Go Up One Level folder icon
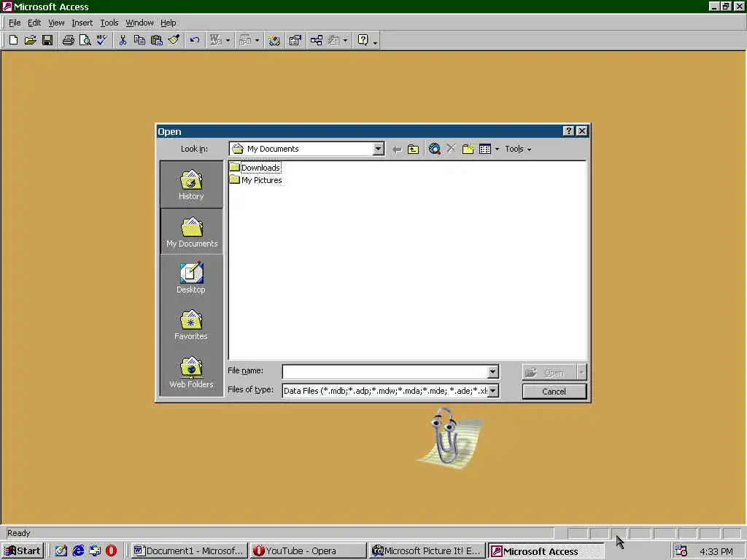Image resolution: width=747 pixels, height=560 pixels. click(413, 149)
